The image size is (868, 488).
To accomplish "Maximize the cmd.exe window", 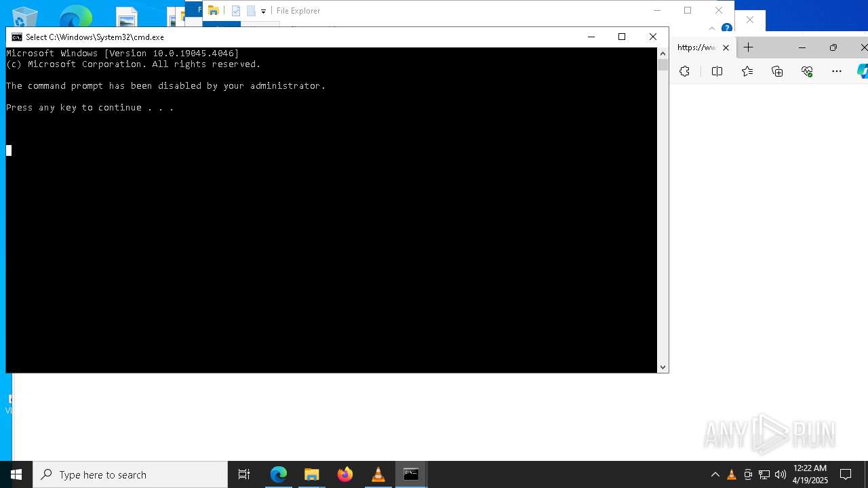I will 622,37.
